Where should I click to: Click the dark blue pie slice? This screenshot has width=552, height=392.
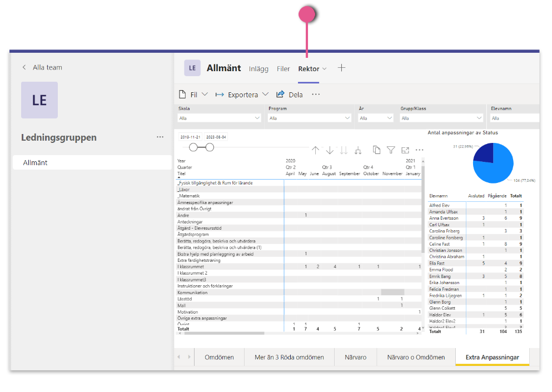click(485, 153)
